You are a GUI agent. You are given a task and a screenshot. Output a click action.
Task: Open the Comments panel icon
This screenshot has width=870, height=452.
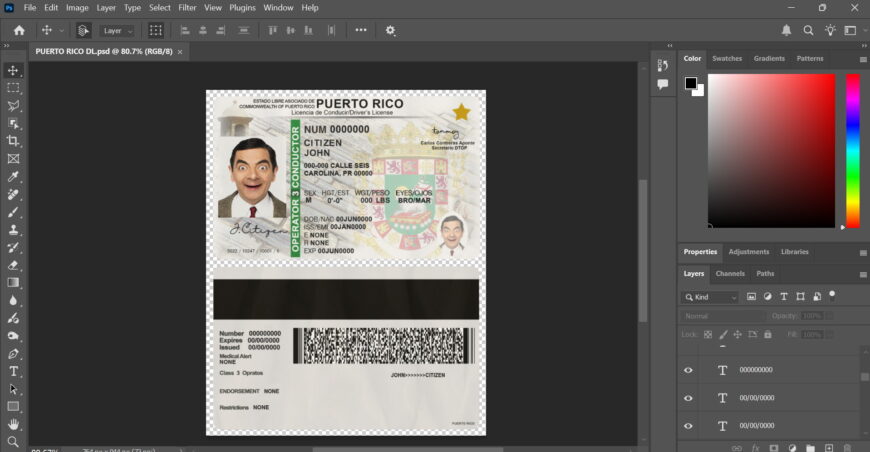(662, 84)
